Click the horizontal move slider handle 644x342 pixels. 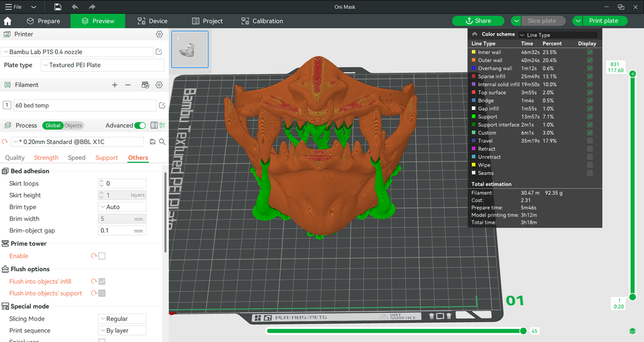pos(523,331)
